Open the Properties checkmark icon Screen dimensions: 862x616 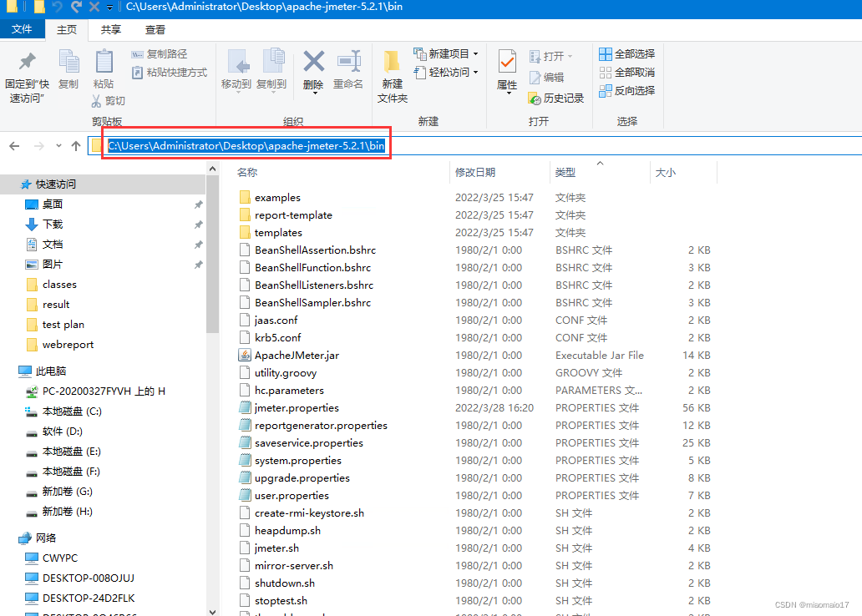pyautogui.click(x=507, y=62)
